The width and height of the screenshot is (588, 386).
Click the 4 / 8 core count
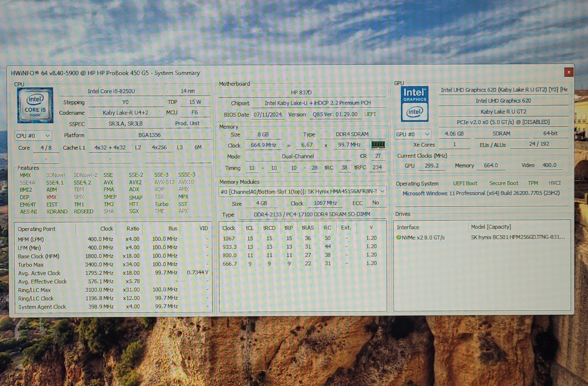[x=46, y=148]
